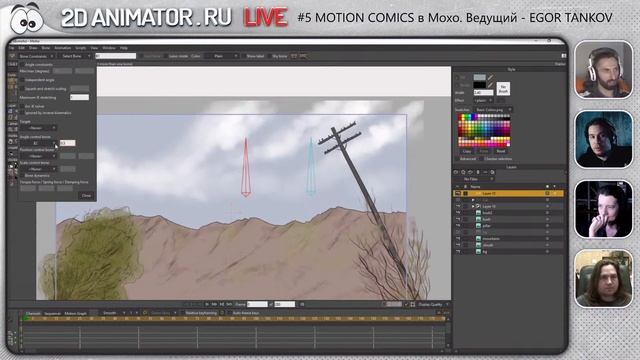Viewport: 640px width, 360px height.
Task: Open the Scale control bone dropdown
Action: coord(38,169)
